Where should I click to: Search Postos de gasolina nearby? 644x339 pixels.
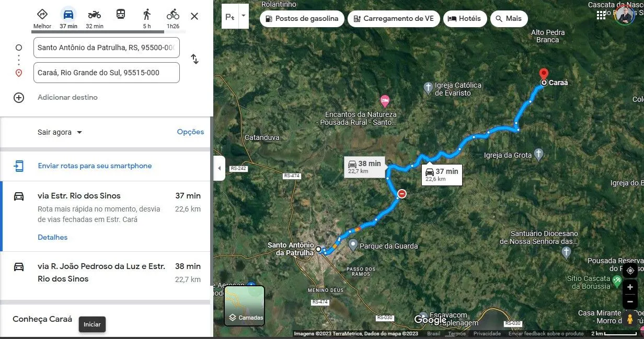[x=302, y=18]
